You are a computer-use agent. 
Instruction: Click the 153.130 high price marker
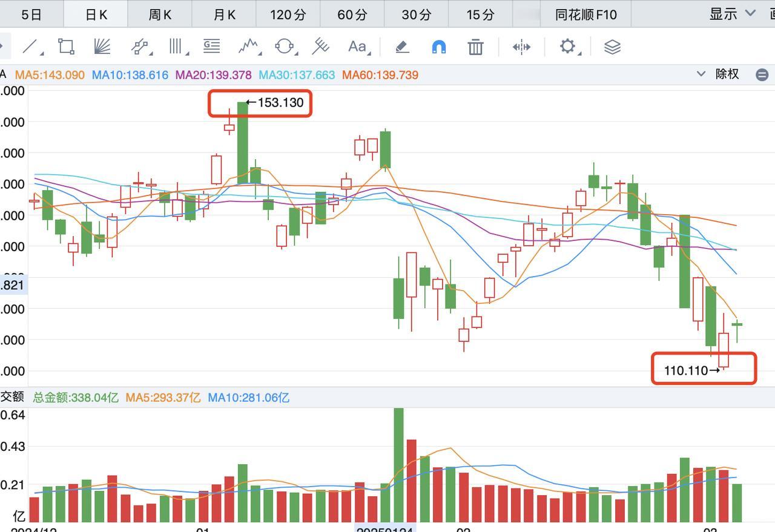tap(275, 102)
